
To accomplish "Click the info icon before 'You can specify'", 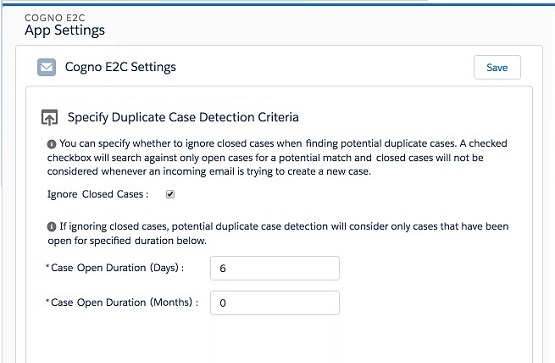I will (x=52, y=144).
